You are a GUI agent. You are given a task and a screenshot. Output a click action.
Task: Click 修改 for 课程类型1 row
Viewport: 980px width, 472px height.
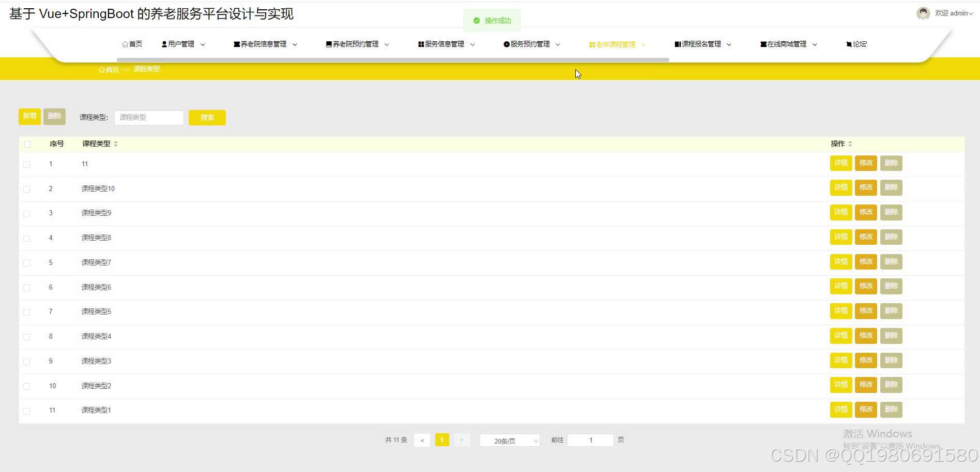point(866,410)
